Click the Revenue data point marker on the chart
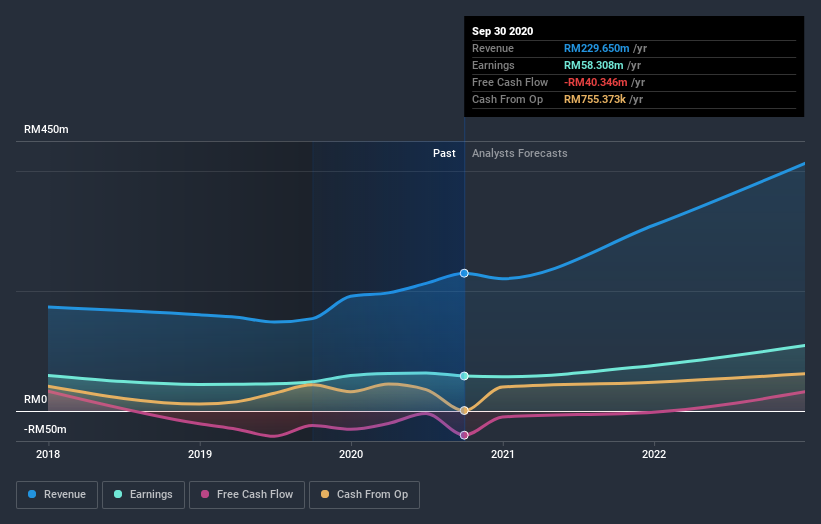821x524 pixels. point(464,273)
